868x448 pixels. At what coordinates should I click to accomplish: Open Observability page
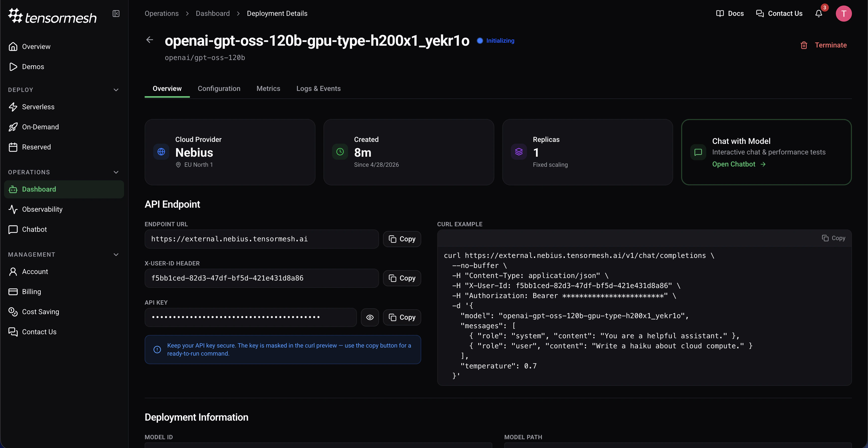pos(64,209)
